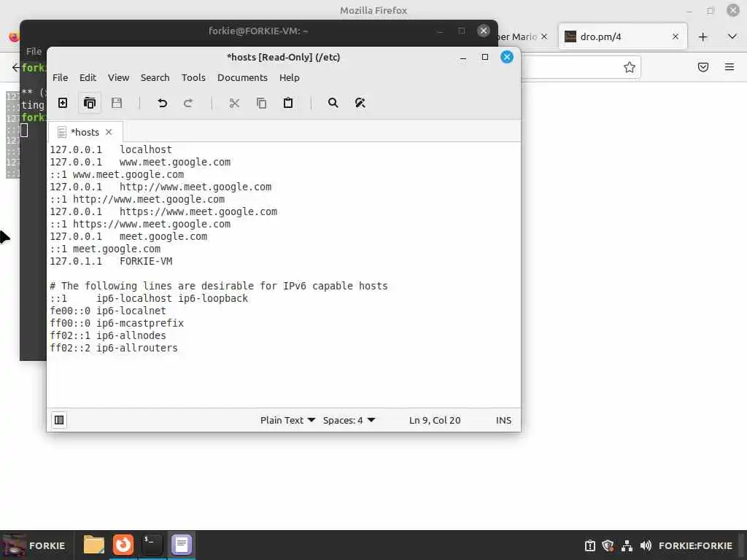Open the FORKIE start menu

coord(34,545)
